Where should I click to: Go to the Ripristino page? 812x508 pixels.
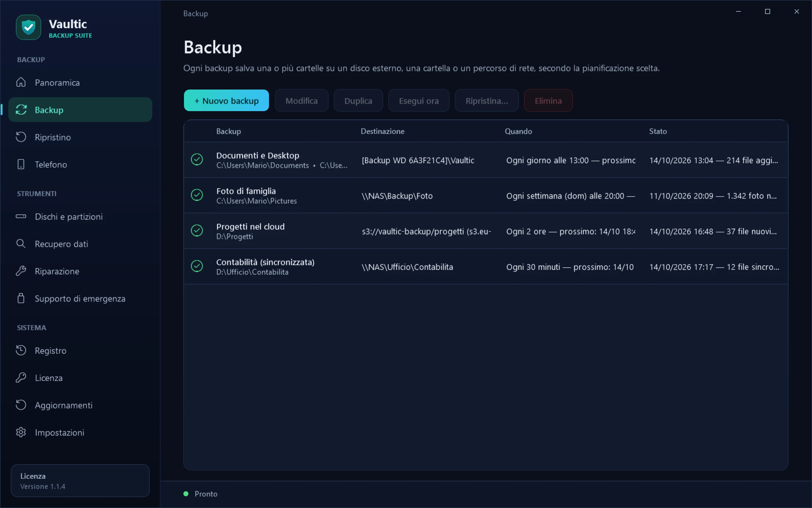pos(80,137)
